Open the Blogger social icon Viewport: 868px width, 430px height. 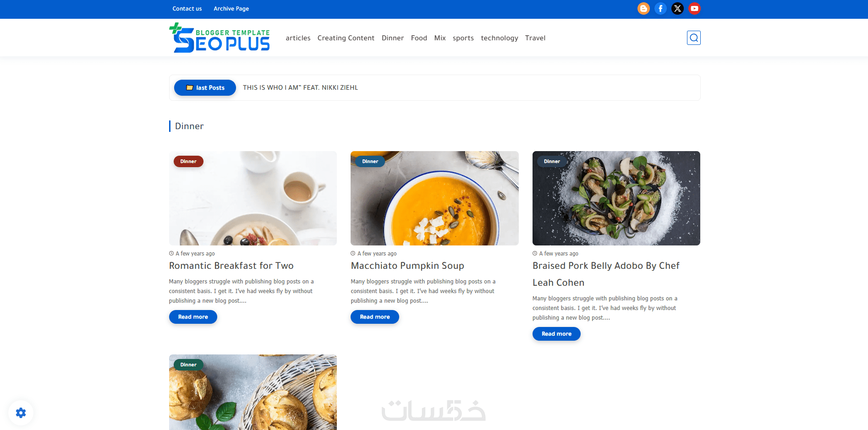click(x=643, y=9)
